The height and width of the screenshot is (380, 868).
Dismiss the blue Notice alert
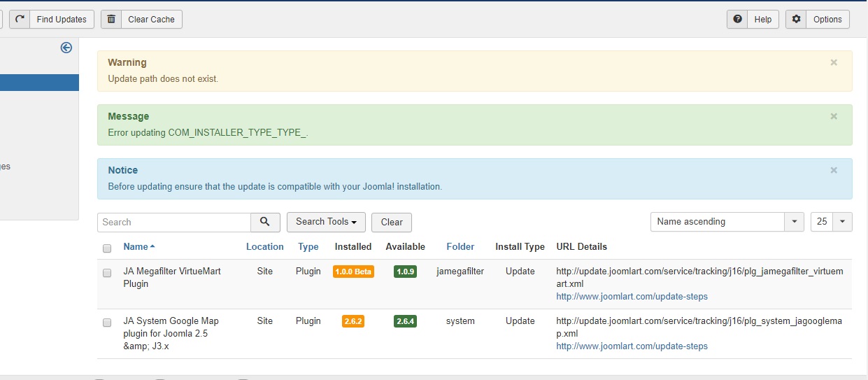[833, 170]
